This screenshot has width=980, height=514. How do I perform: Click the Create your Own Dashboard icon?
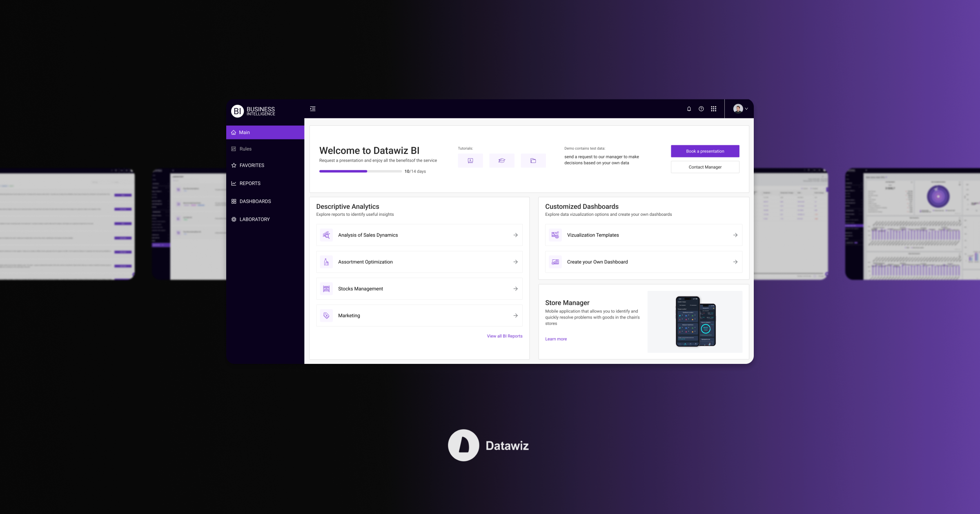point(554,261)
